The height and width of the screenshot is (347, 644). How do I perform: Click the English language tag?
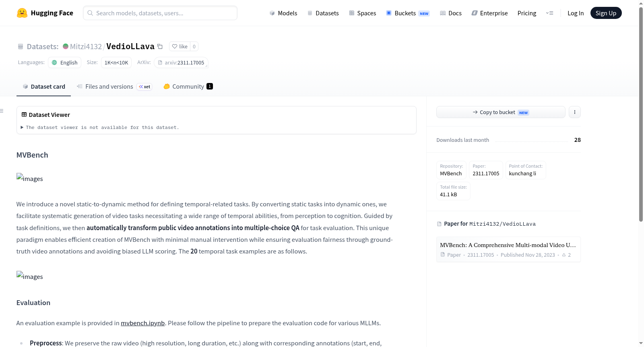(65, 62)
